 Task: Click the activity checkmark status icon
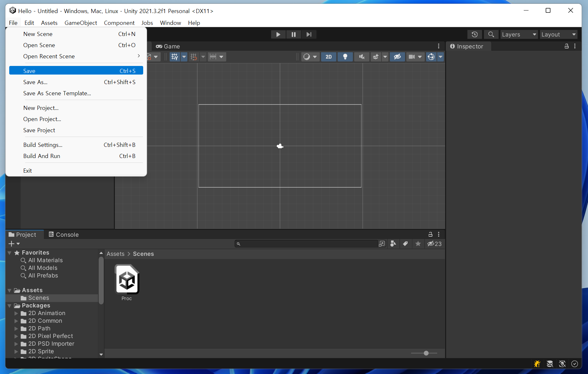(x=575, y=364)
